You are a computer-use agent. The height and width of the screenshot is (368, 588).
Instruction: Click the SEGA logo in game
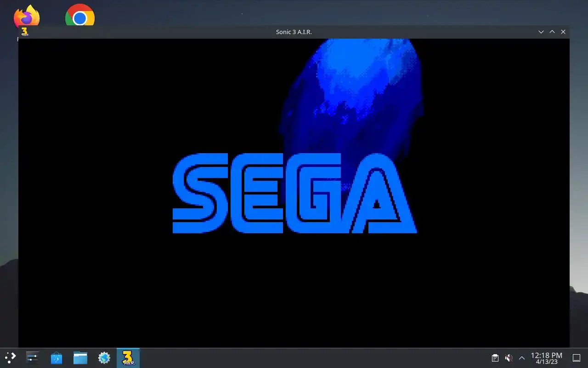294,193
